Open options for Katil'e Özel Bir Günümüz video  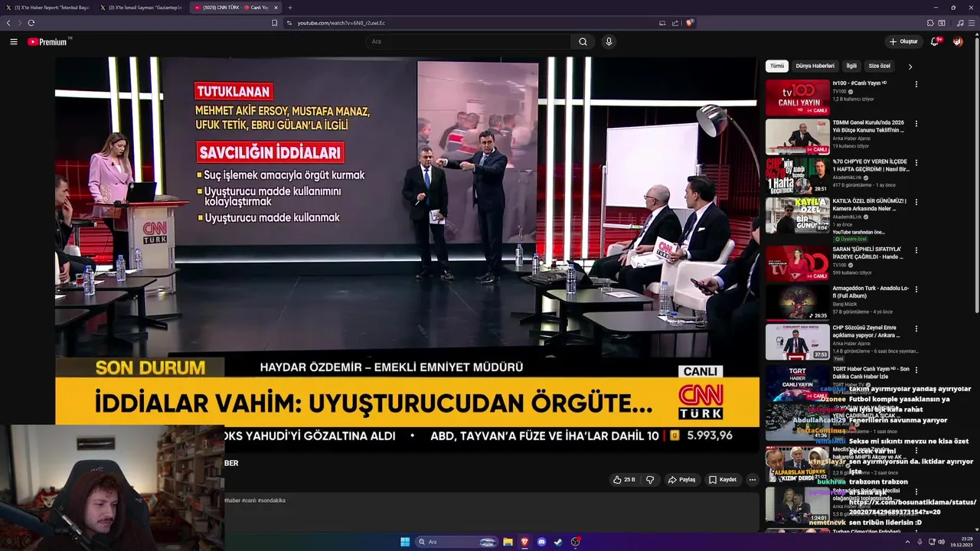tap(916, 203)
